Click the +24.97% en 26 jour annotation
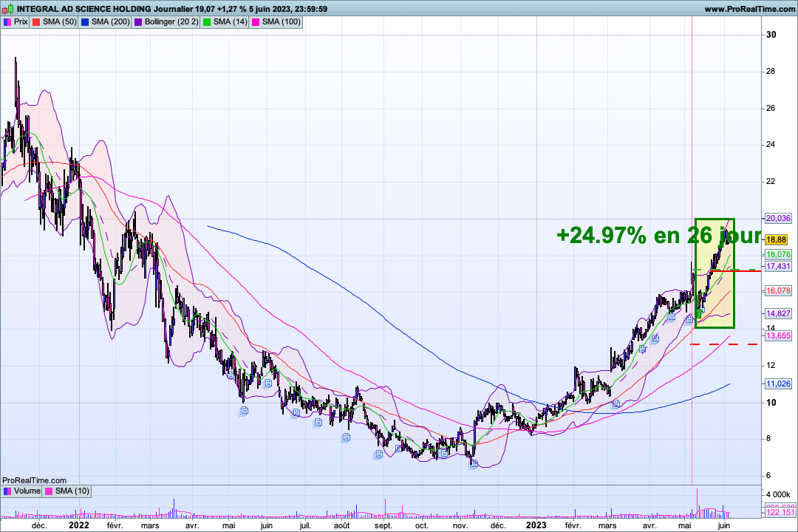 (658, 235)
